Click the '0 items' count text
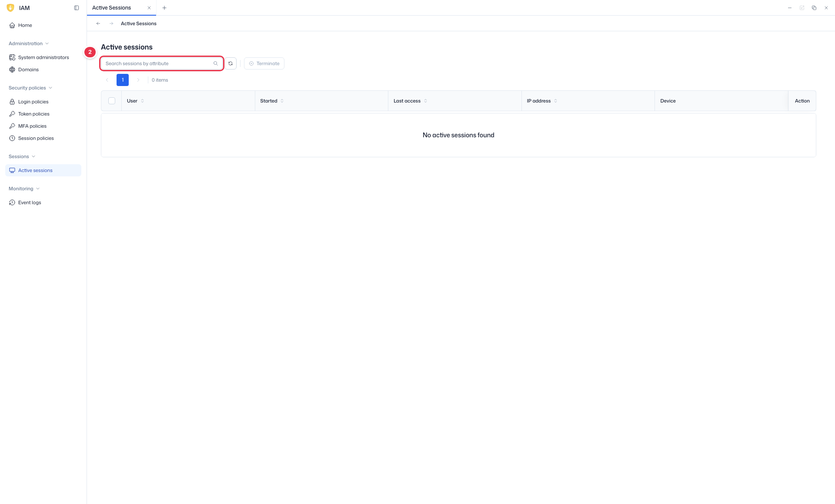This screenshot has height=504, width=835. (160, 80)
